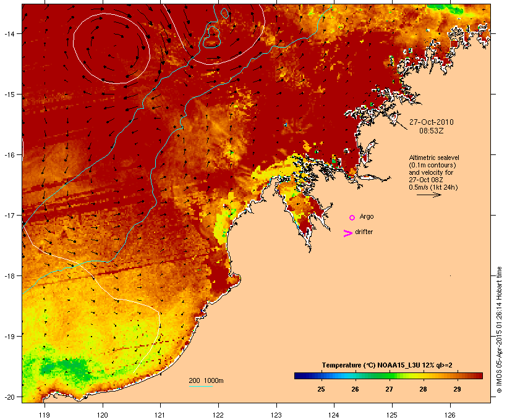Click the colorbar tick label '28'
This screenshot has width=507, height=420.
423,389
